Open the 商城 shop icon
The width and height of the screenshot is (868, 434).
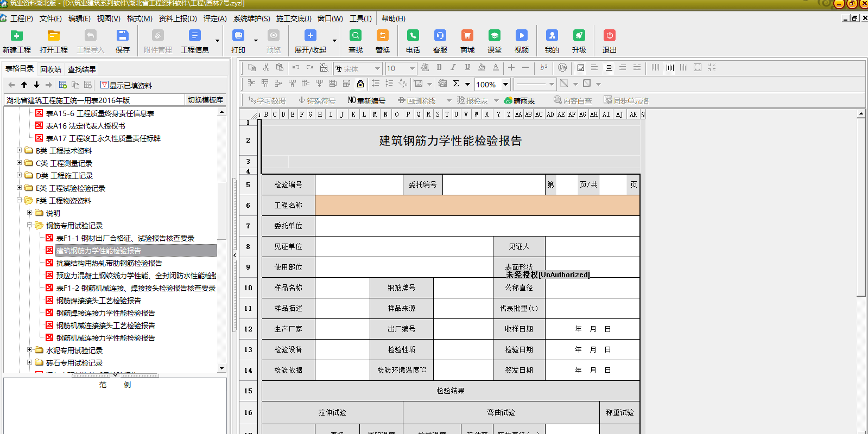(x=467, y=36)
